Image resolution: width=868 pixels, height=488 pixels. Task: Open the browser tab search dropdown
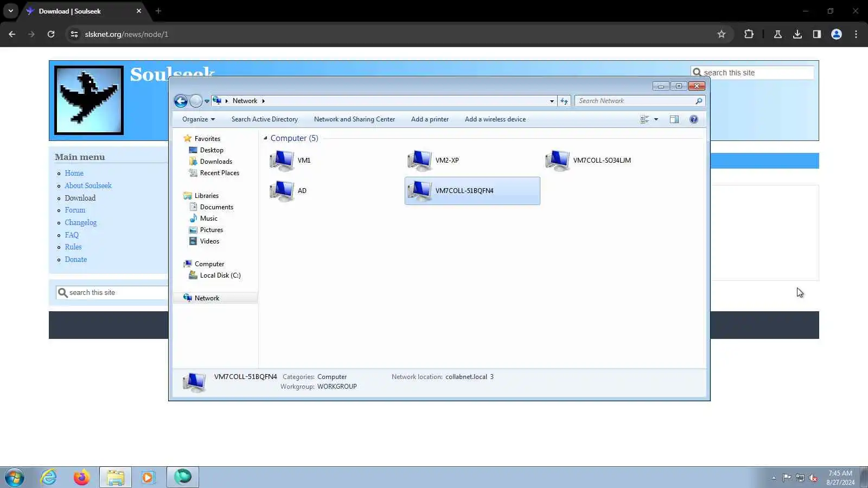pyautogui.click(x=11, y=11)
